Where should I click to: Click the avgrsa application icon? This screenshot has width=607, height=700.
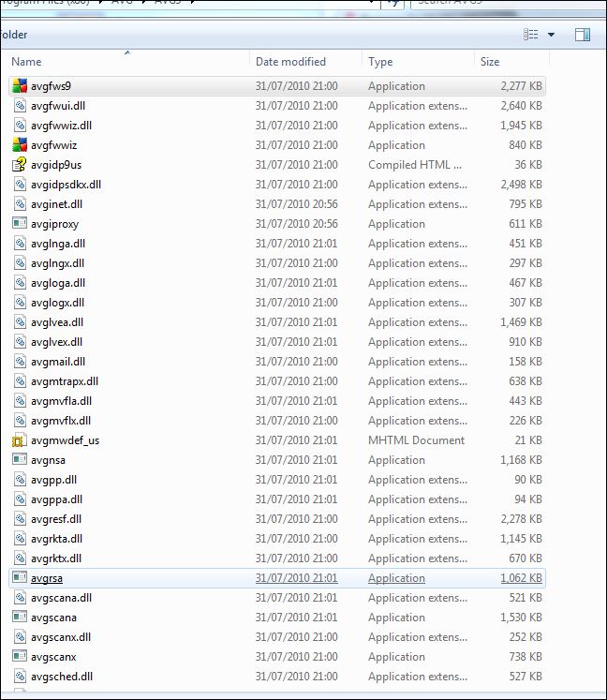coord(20,577)
